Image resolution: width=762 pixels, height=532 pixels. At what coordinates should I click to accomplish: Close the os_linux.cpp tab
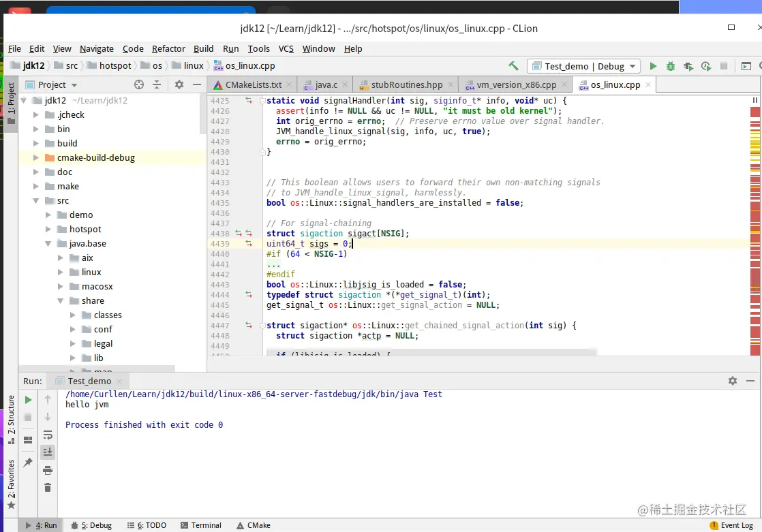[647, 84]
